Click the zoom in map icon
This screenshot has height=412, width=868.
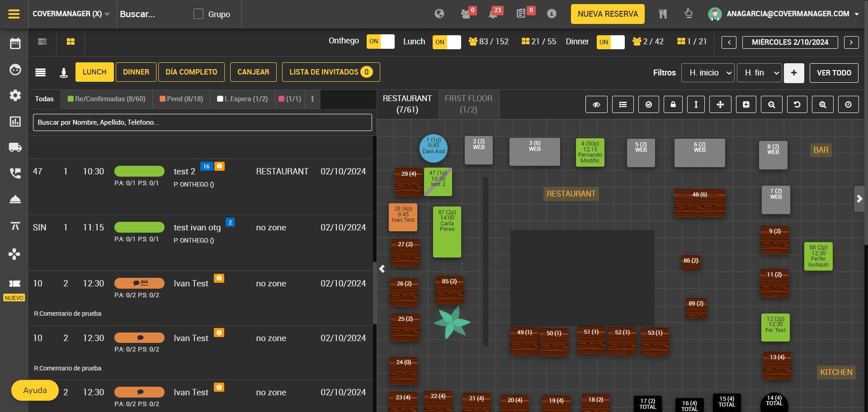822,105
